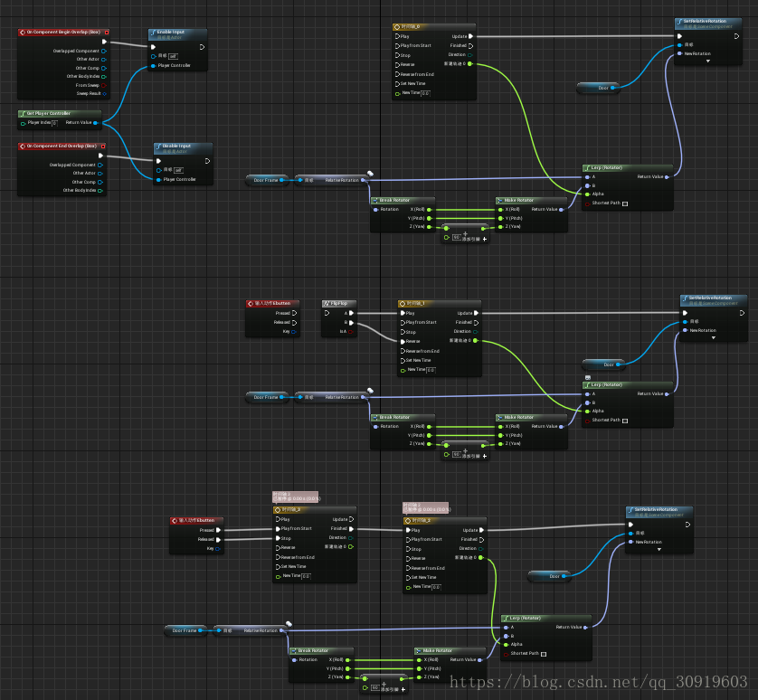
Task: Click Overlapped Component pin on Begin Overlap node
Action: 104,51
